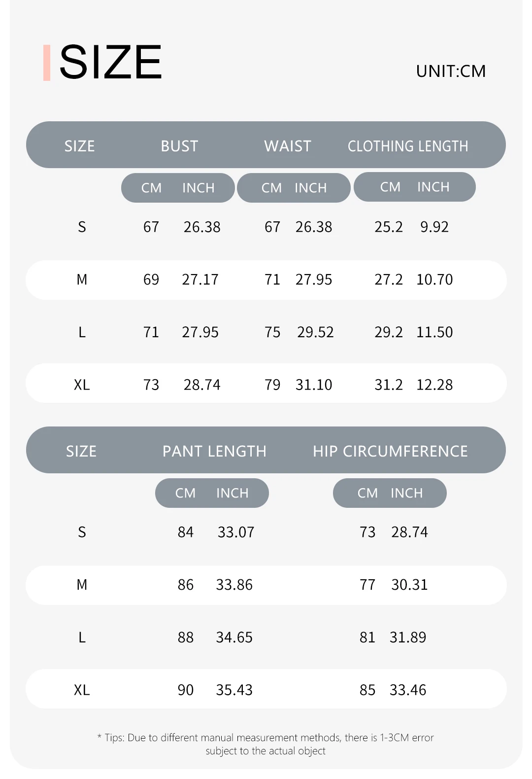Screen dimensions: 532x779
Task: Click the 29.52 waist inch value
Action: click(315, 332)
